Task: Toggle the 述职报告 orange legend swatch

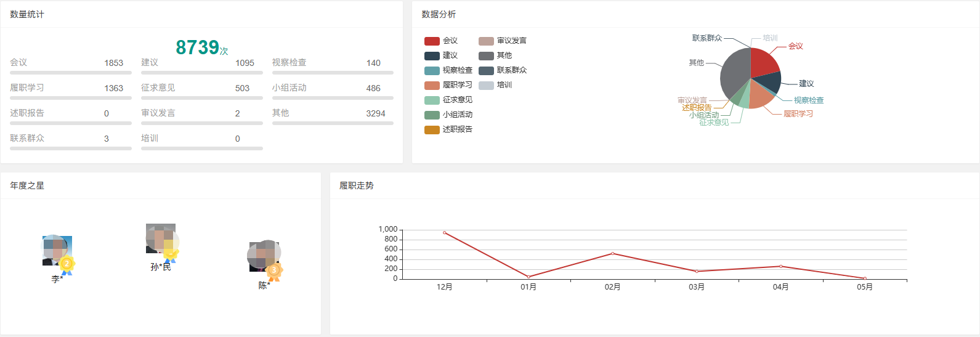Action: [x=432, y=129]
